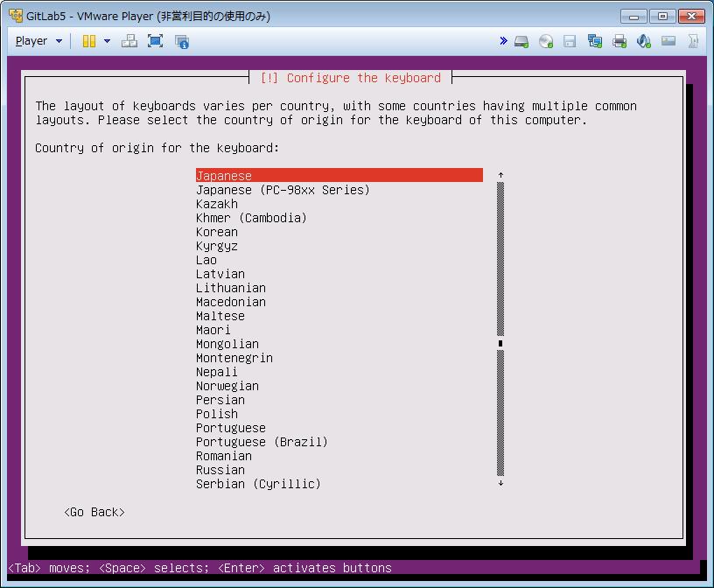Image resolution: width=714 pixels, height=588 pixels.
Task: Click the display device icon
Action: 668,41
